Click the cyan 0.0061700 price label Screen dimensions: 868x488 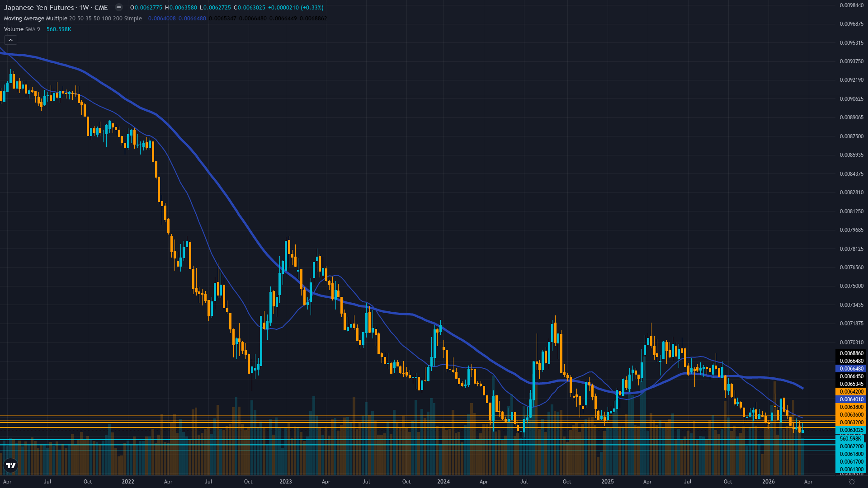click(x=851, y=462)
